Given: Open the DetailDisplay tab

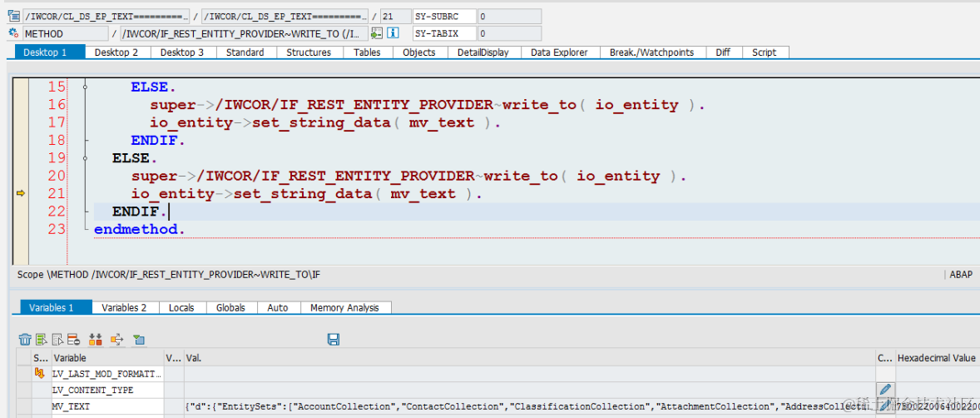Looking at the screenshot, I should point(483,52).
